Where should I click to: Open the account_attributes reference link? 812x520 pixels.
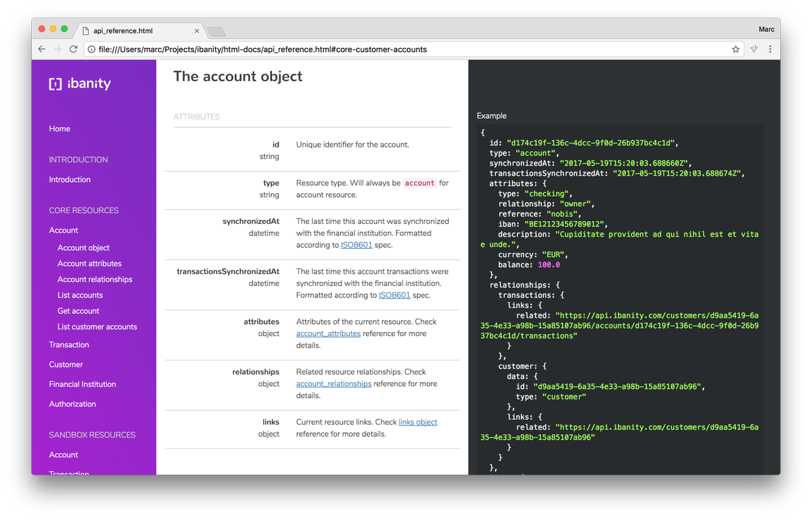click(x=328, y=333)
